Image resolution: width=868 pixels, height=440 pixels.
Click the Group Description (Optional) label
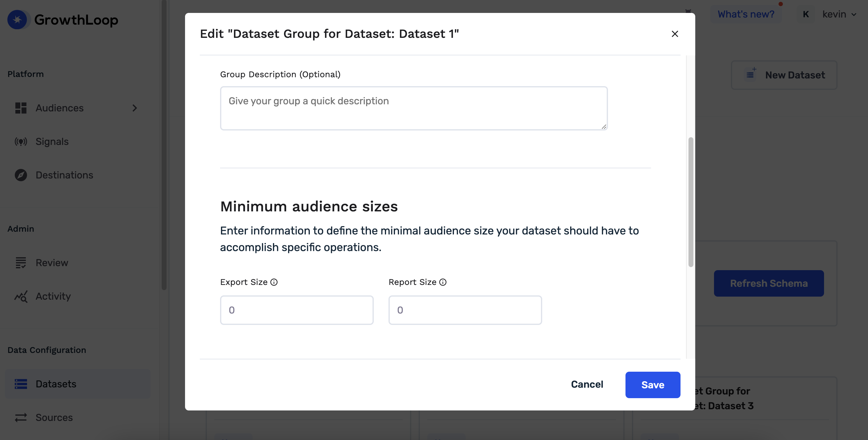[x=280, y=74]
